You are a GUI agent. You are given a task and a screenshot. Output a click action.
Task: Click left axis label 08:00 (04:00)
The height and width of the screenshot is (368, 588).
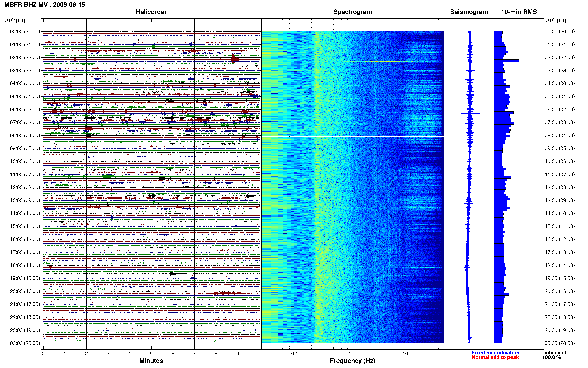(x=25, y=135)
